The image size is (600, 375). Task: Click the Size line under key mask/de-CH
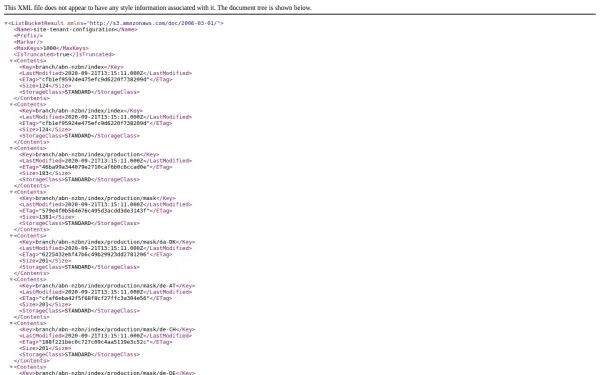tap(45, 348)
